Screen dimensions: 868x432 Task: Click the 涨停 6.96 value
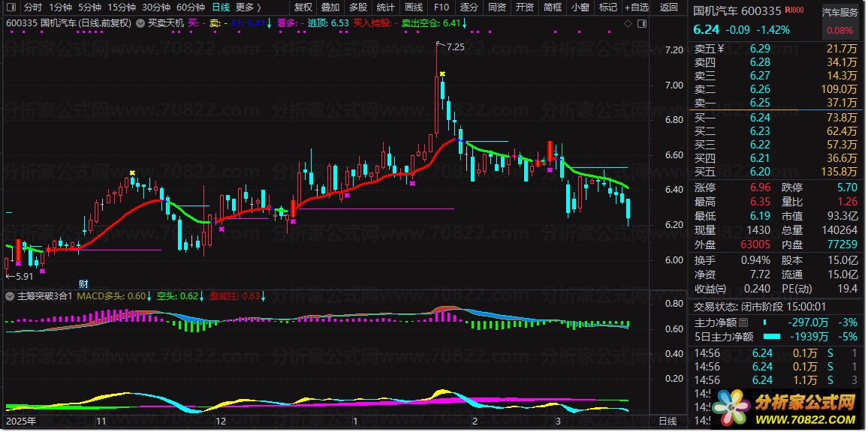tap(760, 187)
